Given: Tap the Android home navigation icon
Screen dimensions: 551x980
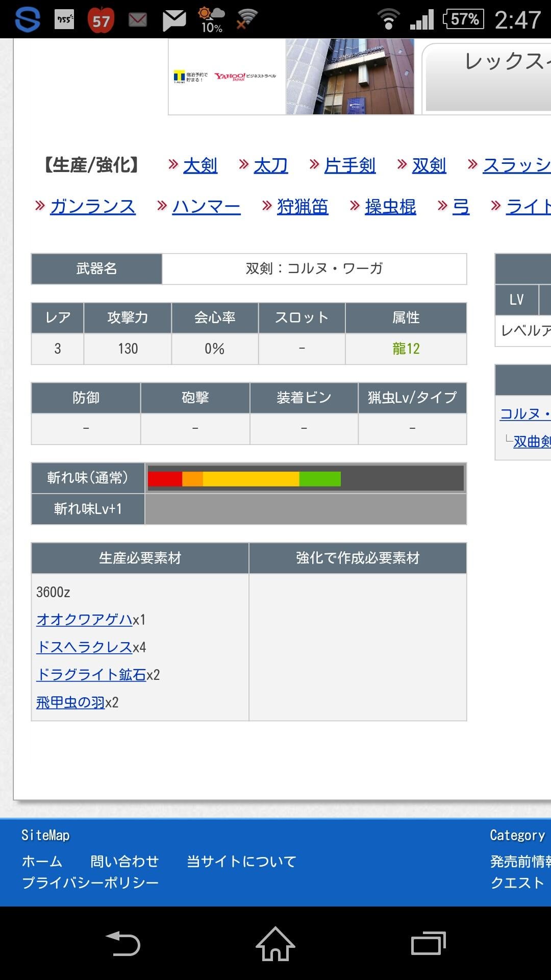Looking at the screenshot, I should pyautogui.click(x=275, y=943).
